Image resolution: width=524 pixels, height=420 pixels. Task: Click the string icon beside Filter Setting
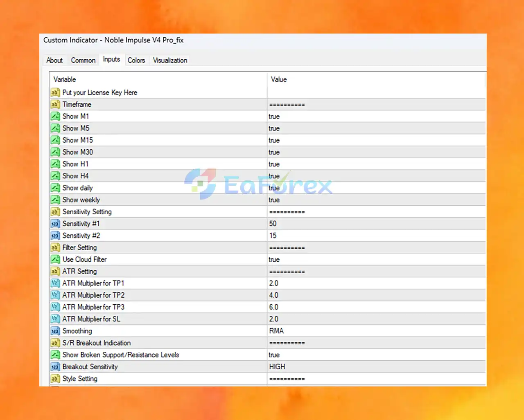pyautogui.click(x=55, y=247)
